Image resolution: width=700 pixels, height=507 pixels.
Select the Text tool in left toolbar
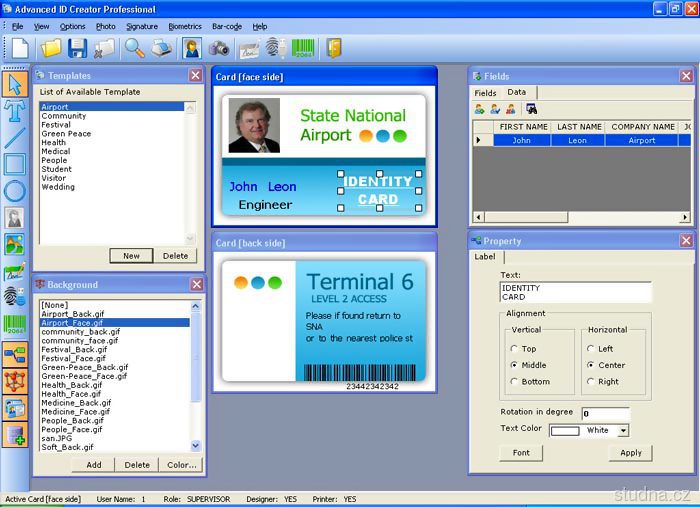pos(15,110)
